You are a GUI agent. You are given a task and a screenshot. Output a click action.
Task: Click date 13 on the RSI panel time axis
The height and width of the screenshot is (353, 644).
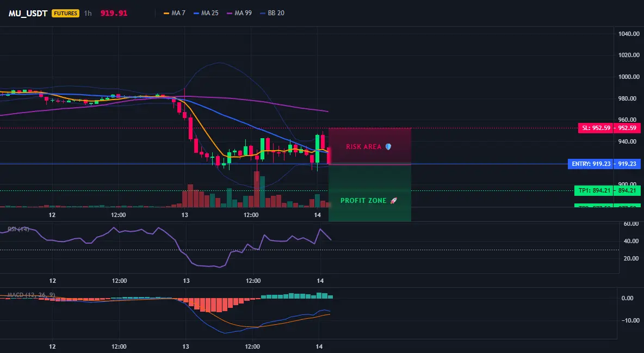click(186, 281)
